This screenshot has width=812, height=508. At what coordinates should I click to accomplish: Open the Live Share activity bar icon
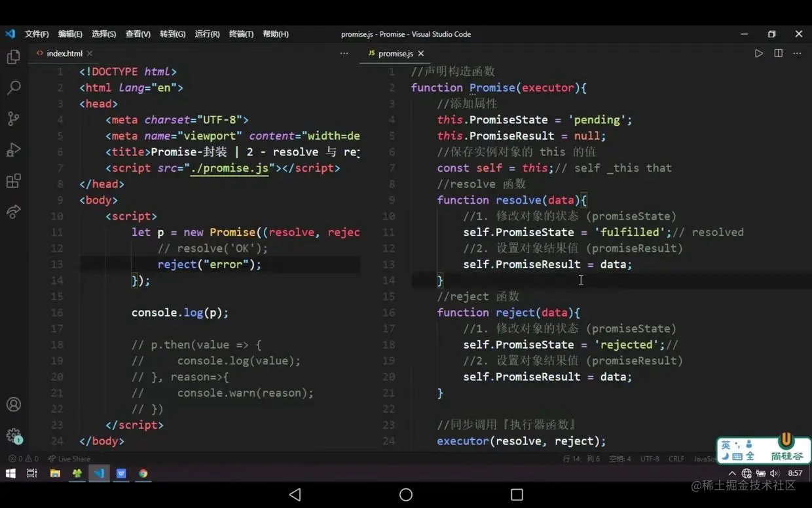click(x=13, y=212)
